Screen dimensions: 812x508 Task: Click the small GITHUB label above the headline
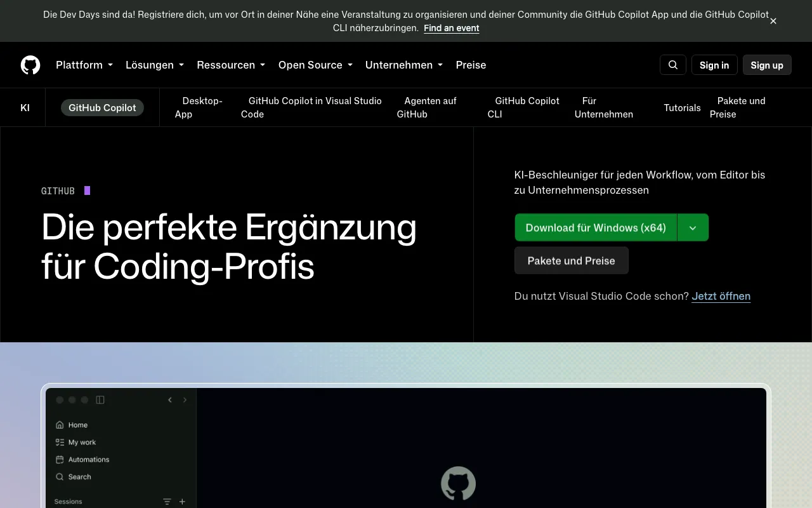[x=58, y=190]
